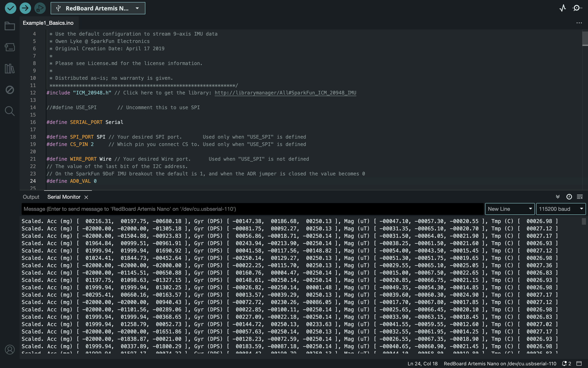Open the Search panel in sidebar
This screenshot has height=368, width=588.
(10, 111)
